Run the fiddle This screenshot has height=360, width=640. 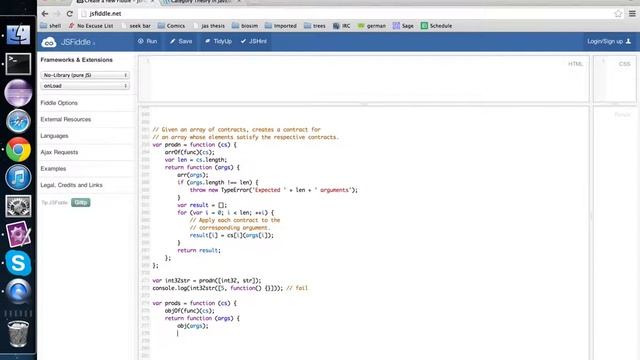pyautogui.click(x=148, y=41)
